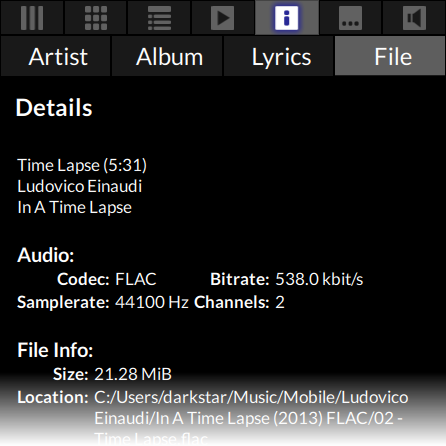This screenshot has height=446, width=446.
Task: Click the 'Channels:' label
Action: [x=232, y=302]
